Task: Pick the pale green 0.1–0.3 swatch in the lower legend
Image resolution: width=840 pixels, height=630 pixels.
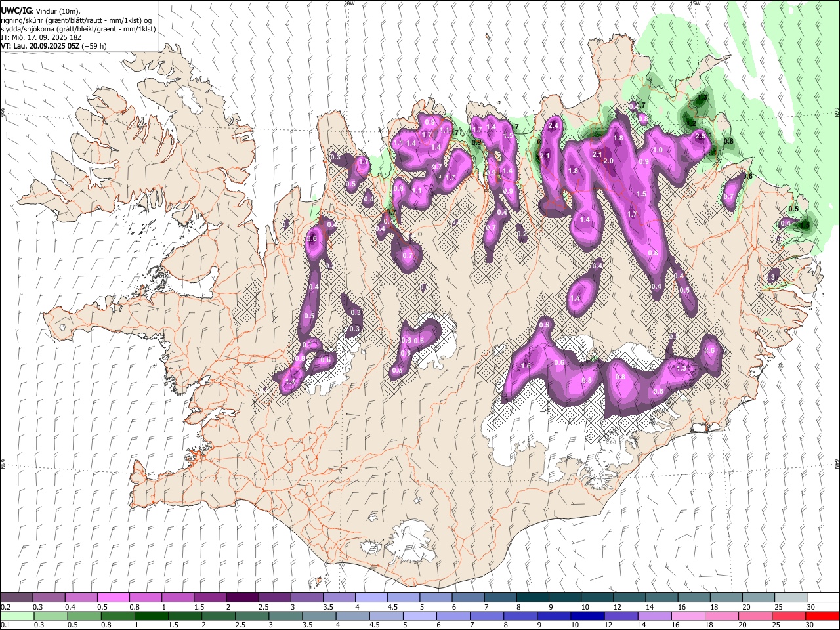Action: 16,616
